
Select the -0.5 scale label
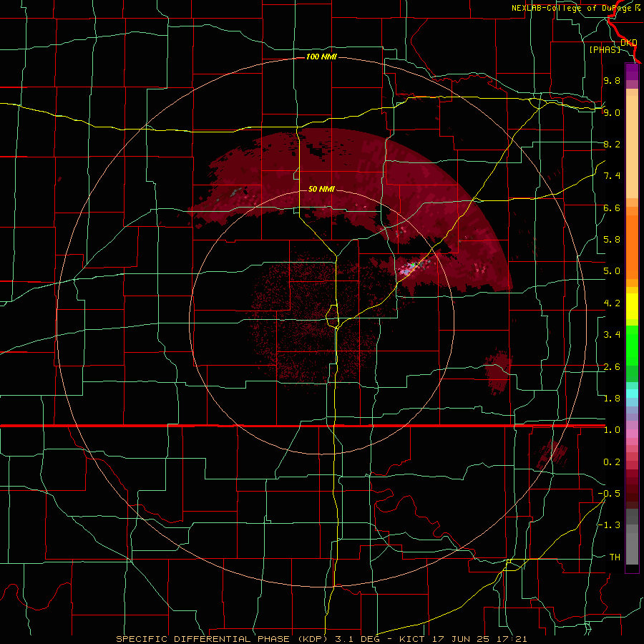(x=609, y=494)
